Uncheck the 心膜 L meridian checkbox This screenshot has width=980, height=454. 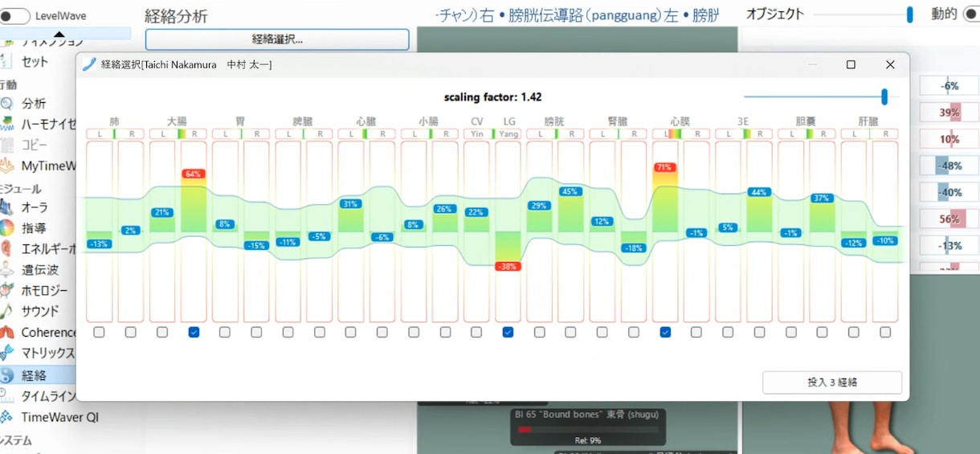[665, 332]
